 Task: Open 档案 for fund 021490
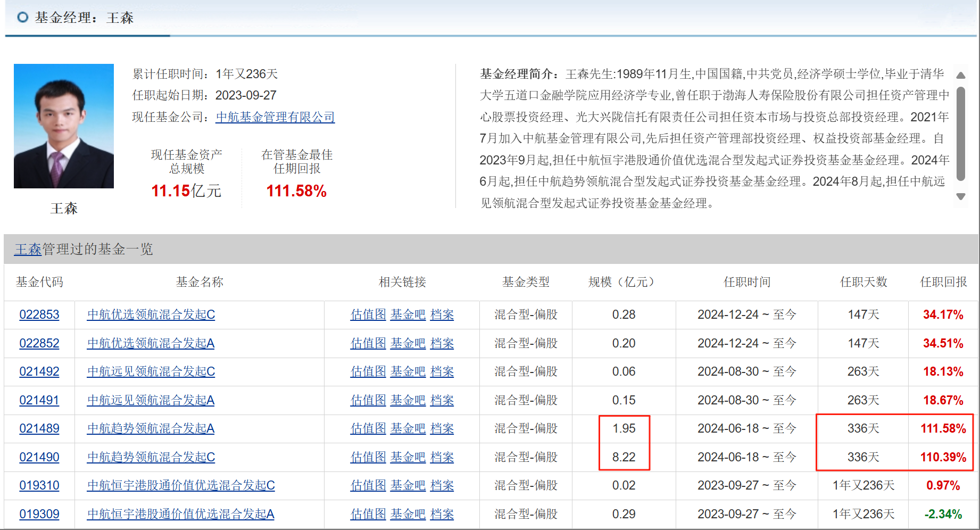(x=442, y=457)
